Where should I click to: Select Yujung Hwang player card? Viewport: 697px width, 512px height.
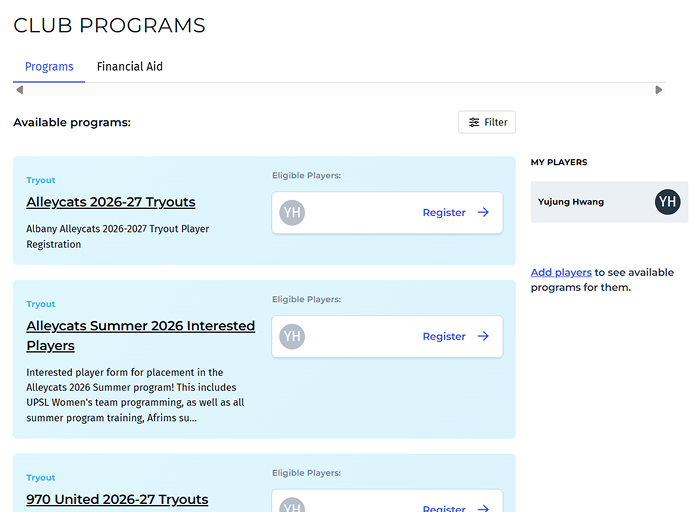[609, 202]
